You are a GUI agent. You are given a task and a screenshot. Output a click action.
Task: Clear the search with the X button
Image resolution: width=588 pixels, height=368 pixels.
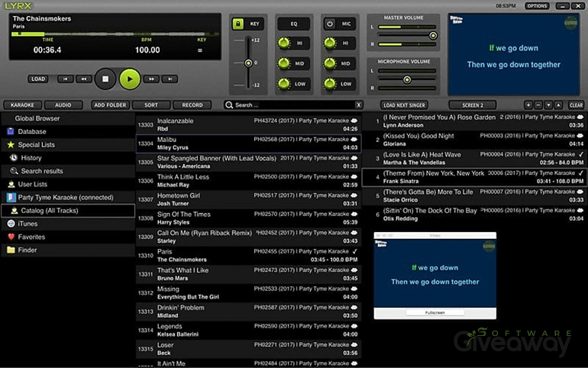(358, 105)
